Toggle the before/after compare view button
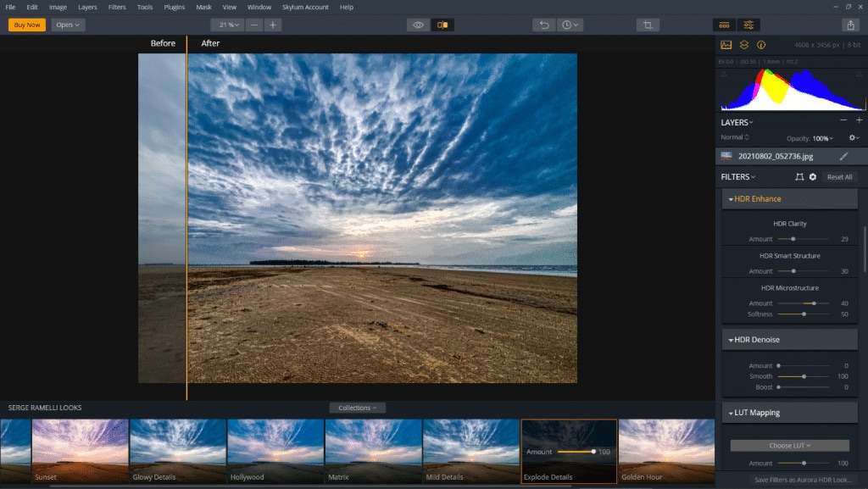This screenshot has height=489, width=868. pyautogui.click(x=442, y=25)
